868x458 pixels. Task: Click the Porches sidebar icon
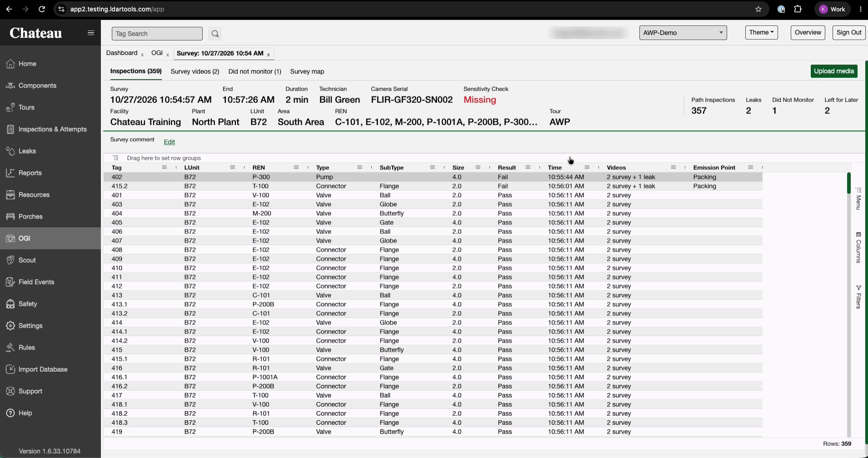(x=10, y=217)
